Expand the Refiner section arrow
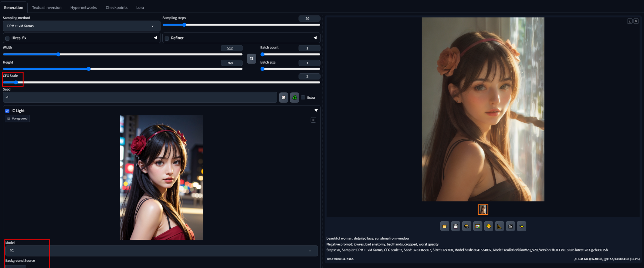The image size is (644, 268). 315,38
